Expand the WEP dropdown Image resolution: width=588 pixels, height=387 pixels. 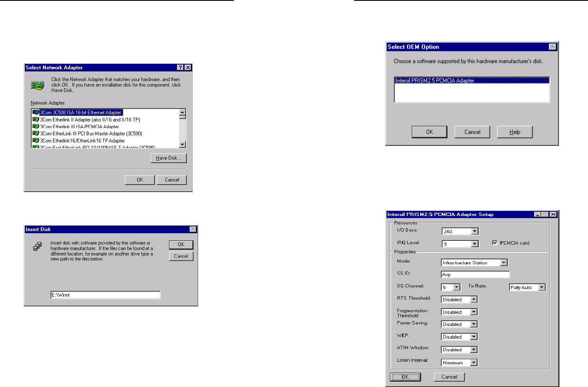click(474, 337)
